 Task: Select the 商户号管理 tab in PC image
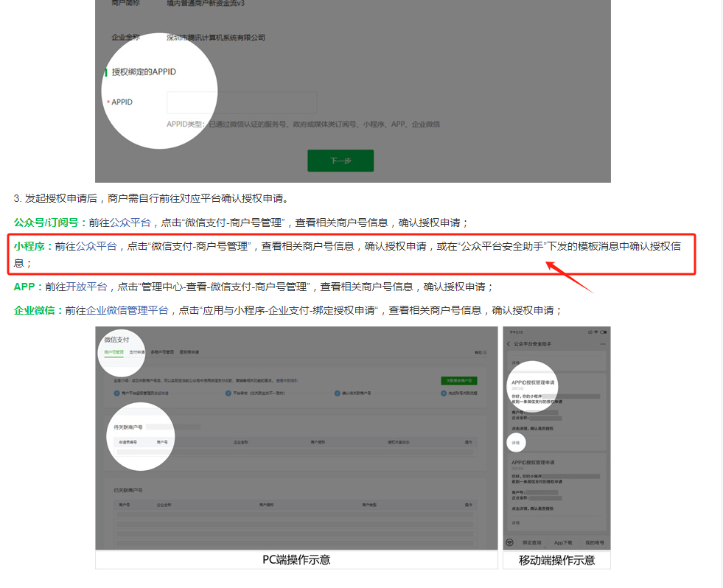point(113,352)
